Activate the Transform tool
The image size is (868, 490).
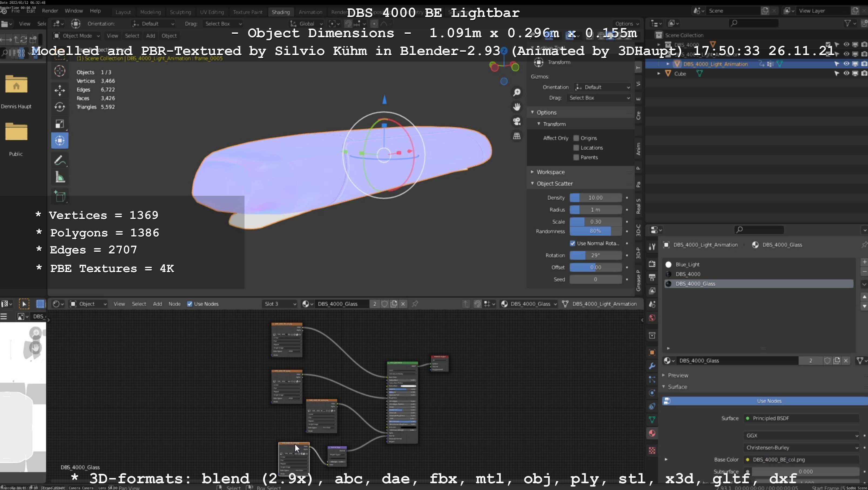pos(60,141)
